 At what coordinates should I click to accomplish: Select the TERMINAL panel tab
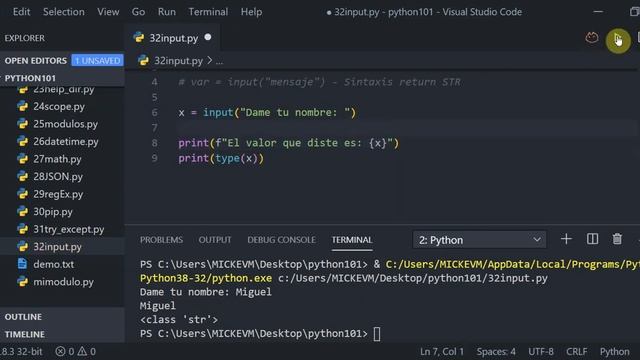coord(352,240)
